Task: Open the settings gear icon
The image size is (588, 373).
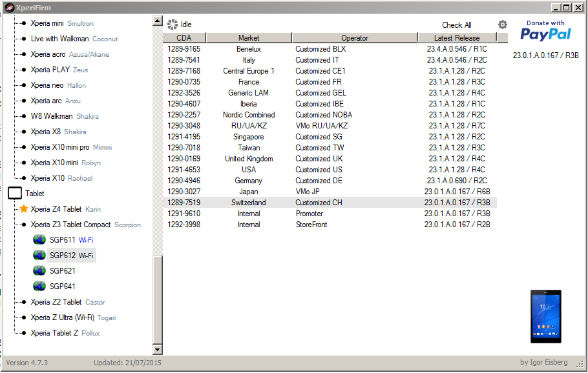Action: click(x=503, y=25)
